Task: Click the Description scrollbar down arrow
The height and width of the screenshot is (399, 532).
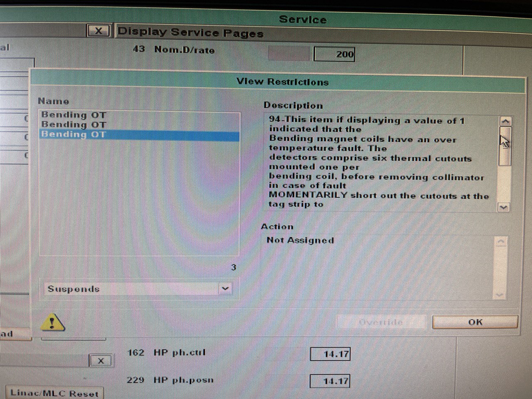Action: point(503,207)
